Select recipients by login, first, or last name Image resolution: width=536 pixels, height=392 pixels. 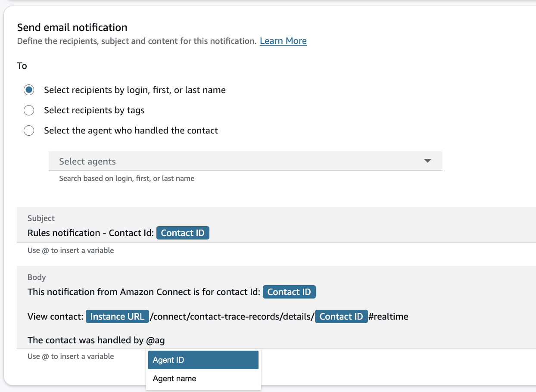tap(29, 90)
